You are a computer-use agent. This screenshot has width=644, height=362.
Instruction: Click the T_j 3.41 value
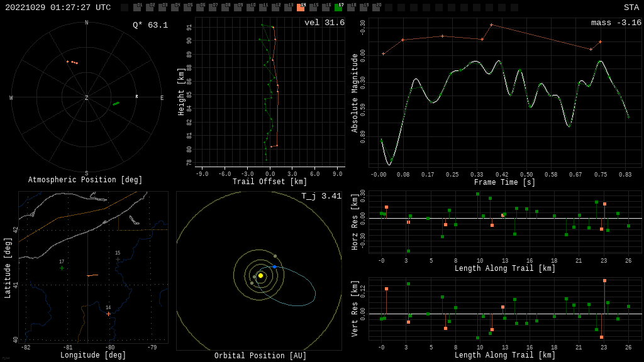click(x=321, y=196)
